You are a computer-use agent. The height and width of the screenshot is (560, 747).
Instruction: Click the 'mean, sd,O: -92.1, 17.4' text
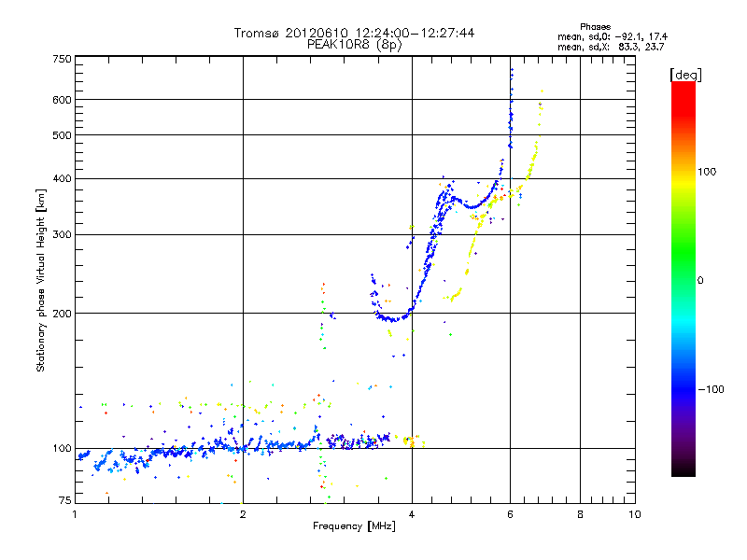click(x=613, y=36)
